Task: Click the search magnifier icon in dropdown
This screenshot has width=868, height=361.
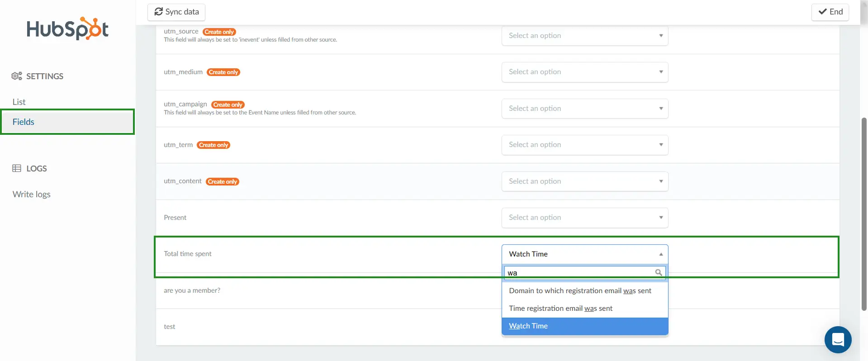Action: point(659,272)
